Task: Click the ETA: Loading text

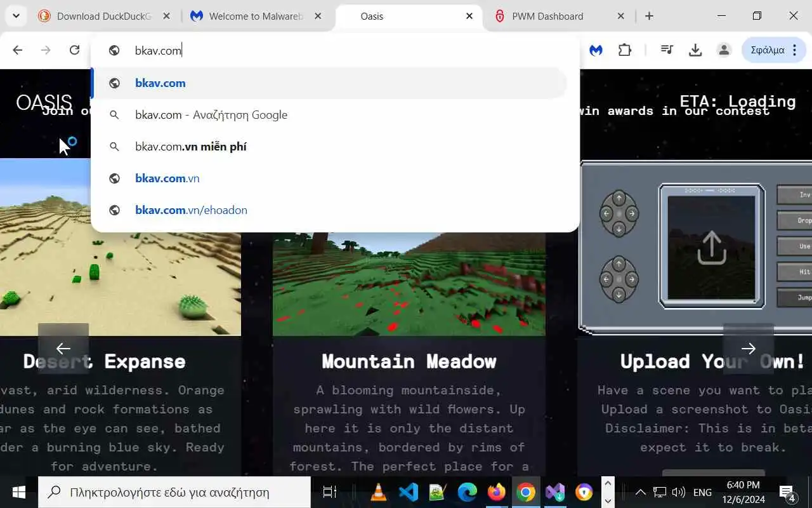Action: point(737,101)
